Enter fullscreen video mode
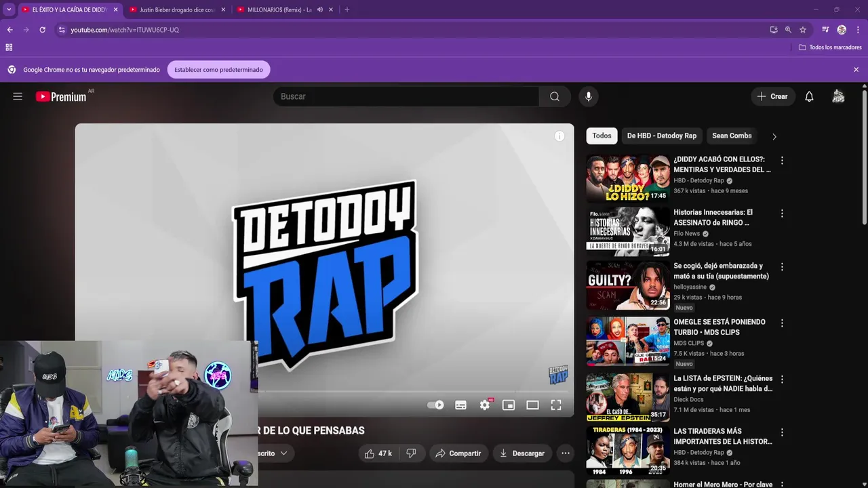This screenshot has width=868, height=488. point(556,405)
